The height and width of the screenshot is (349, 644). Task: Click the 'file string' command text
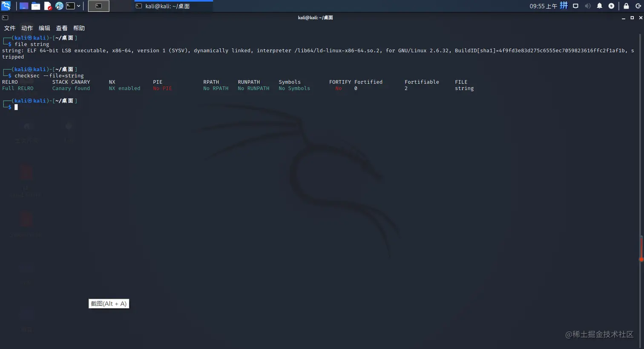32,44
